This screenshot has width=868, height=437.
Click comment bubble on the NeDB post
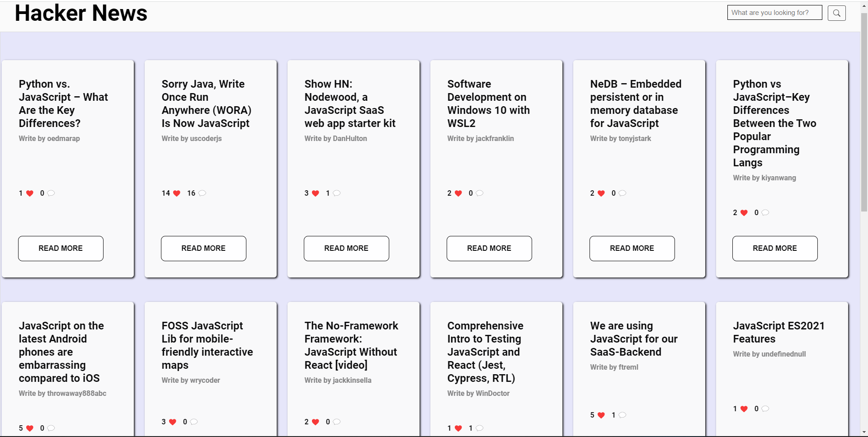pos(623,193)
